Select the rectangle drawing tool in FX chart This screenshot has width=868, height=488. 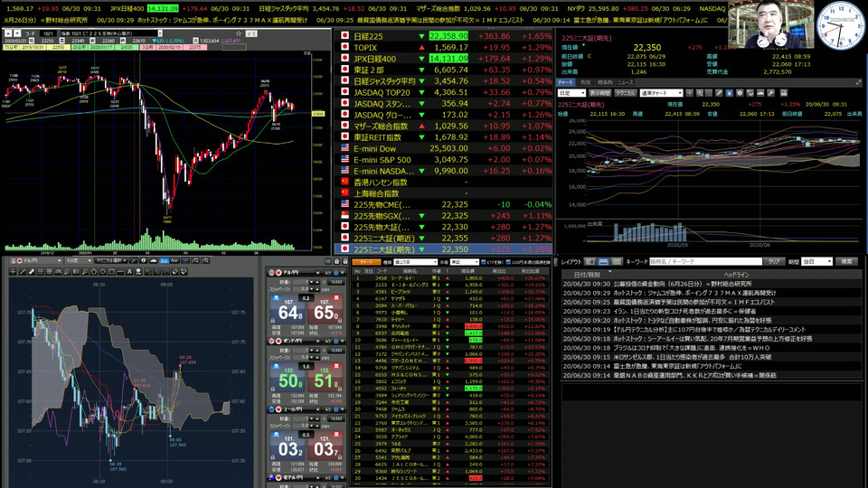(111, 272)
